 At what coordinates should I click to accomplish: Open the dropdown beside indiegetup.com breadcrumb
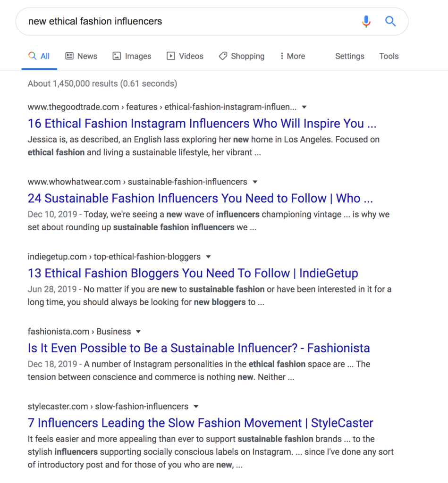pos(208,257)
